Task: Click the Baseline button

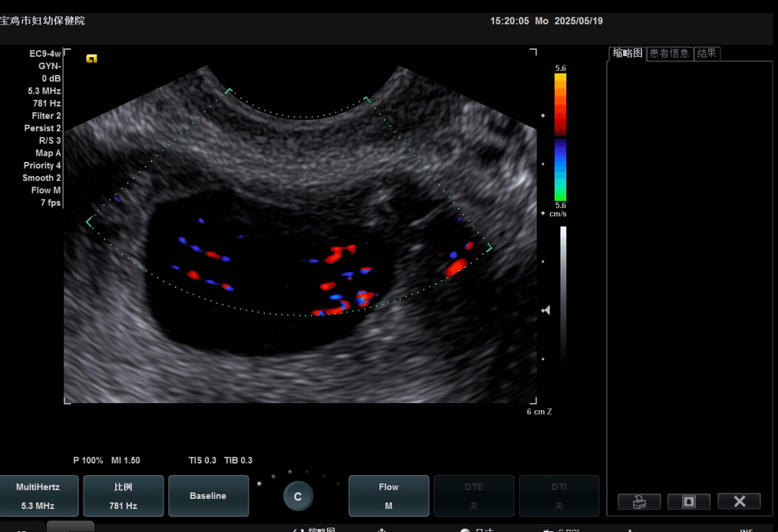Action: coord(208,496)
